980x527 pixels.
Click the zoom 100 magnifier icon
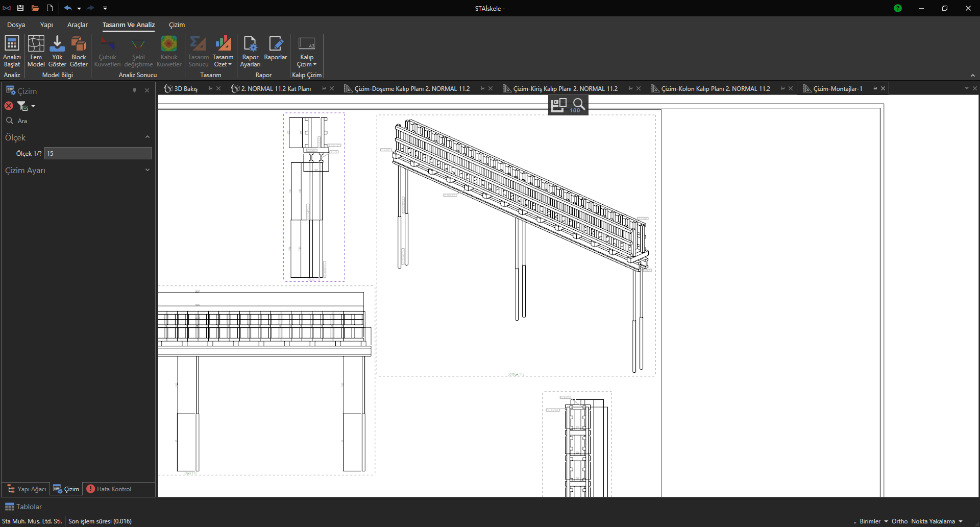(578, 105)
